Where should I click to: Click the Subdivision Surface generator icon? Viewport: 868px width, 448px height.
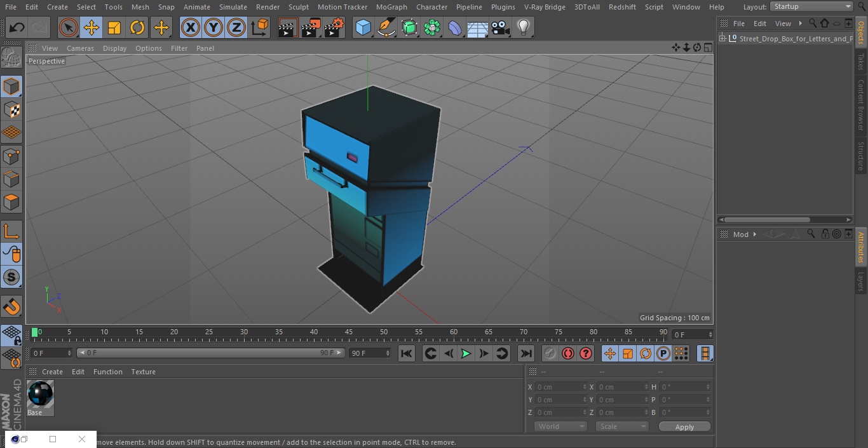coord(409,27)
